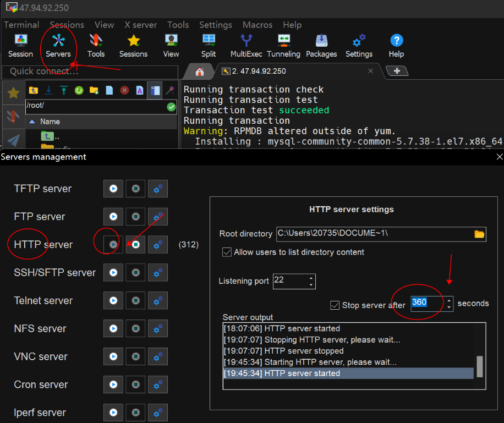Open Telnet server settings gear
The width and height of the screenshot is (504, 423).
click(x=158, y=300)
